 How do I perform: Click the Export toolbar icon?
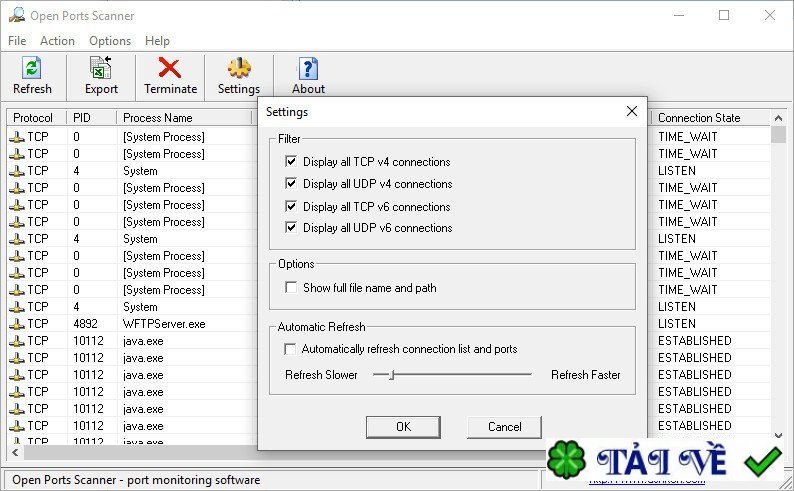pos(101,68)
